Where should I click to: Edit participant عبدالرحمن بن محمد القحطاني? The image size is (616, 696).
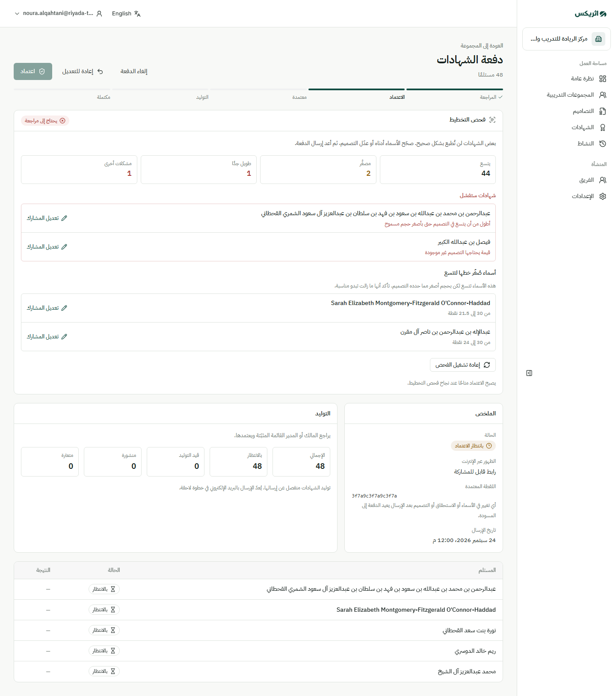coord(47,218)
